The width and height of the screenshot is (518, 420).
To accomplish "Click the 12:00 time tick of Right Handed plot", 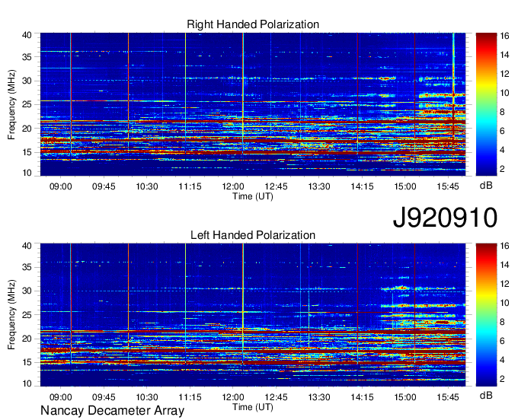I will pyautogui.click(x=233, y=186).
